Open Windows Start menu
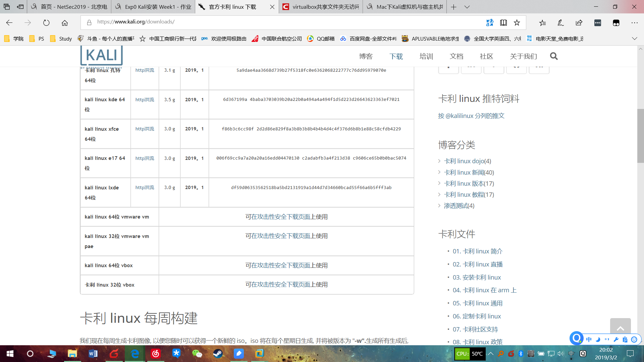The image size is (644, 362). coord(10,354)
